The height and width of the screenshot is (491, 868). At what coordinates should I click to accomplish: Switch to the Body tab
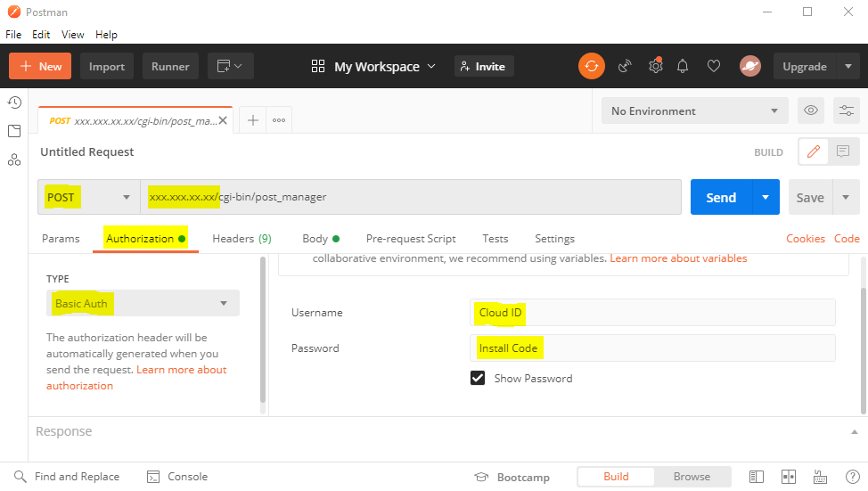pyautogui.click(x=321, y=239)
